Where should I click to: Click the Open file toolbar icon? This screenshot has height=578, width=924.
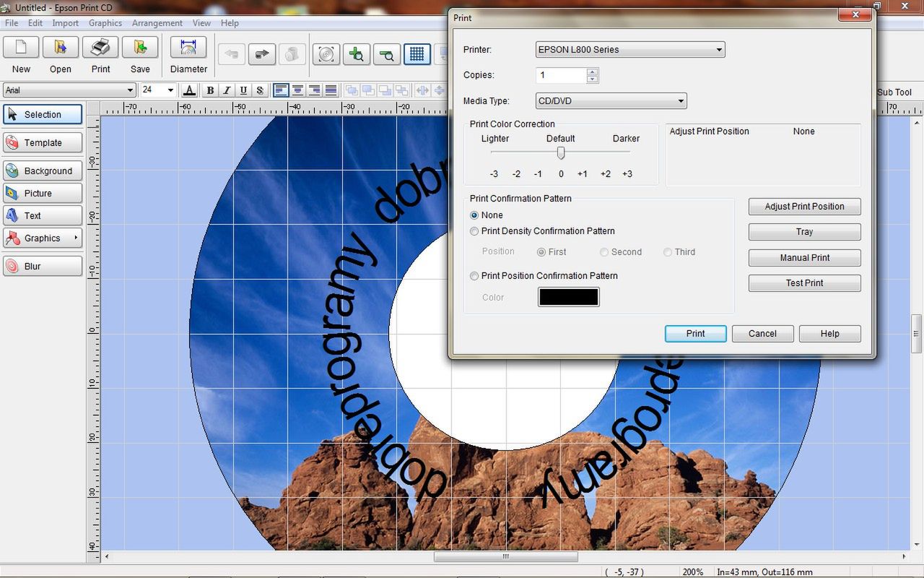(61, 48)
